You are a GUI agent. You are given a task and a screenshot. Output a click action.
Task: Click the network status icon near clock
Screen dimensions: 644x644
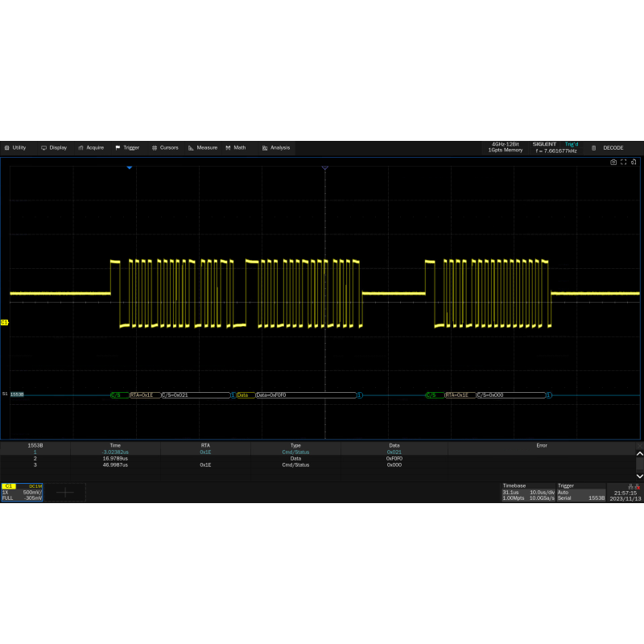(630, 486)
